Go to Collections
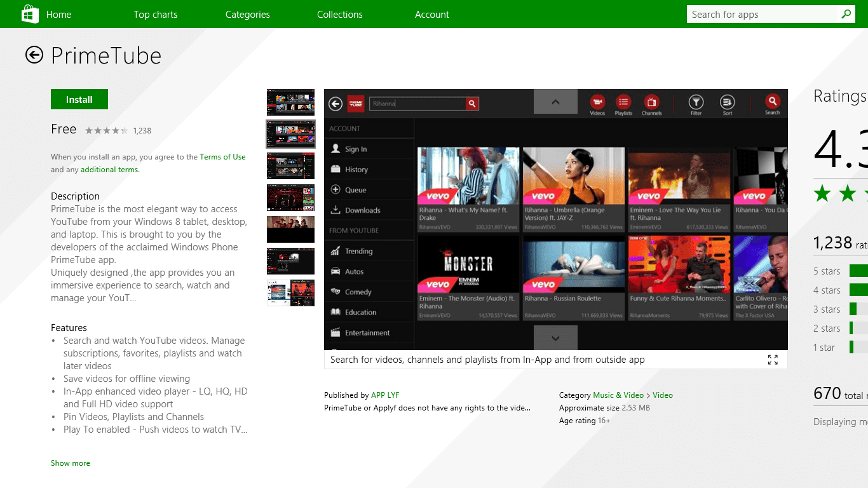 (x=340, y=14)
